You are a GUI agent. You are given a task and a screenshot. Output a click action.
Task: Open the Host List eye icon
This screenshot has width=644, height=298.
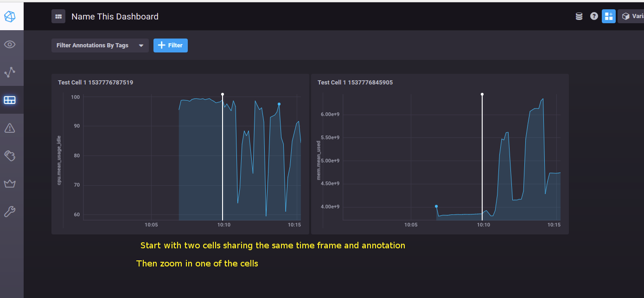[x=11, y=45]
